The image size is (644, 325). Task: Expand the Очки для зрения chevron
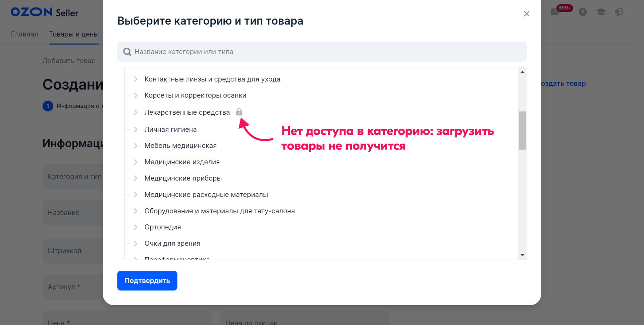[x=136, y=243]
